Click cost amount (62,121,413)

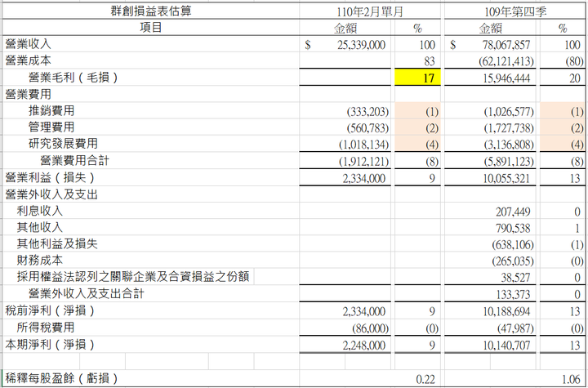pyautogui.click(x=506, y=61)
